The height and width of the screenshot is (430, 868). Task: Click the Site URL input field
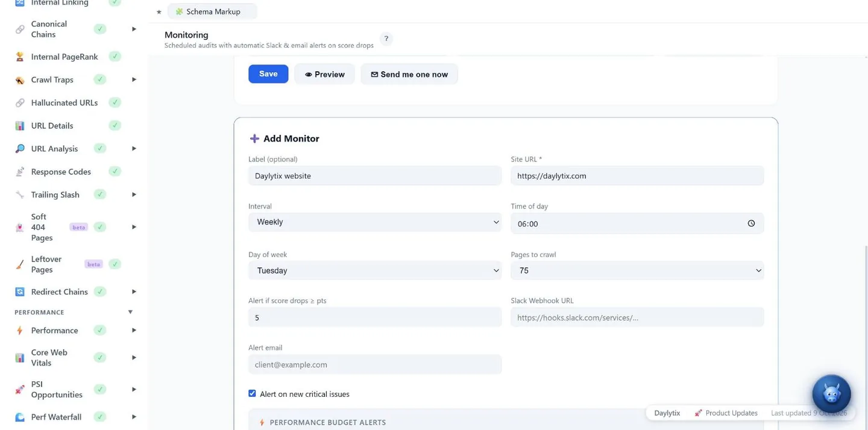coord(637,176)
